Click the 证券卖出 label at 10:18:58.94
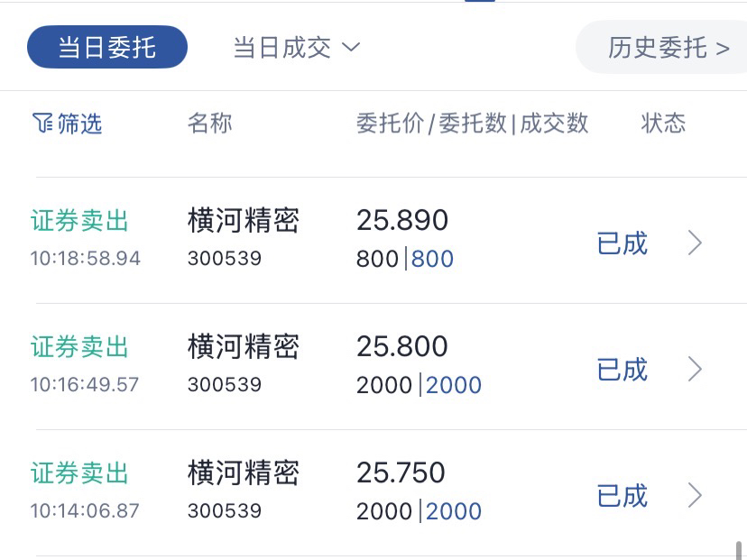Image resolution: width=747 pixels, height=560 pixels. pyautogui.click(x=79, y=221)
